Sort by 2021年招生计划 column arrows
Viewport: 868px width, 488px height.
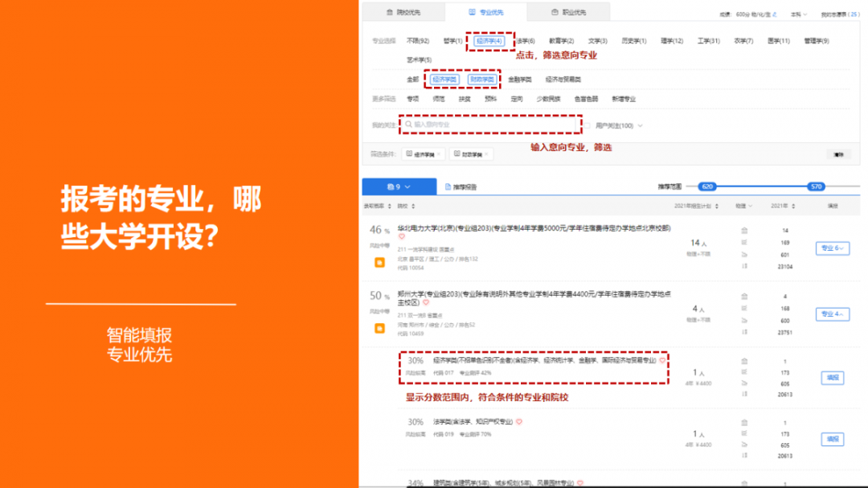(716, 206)
